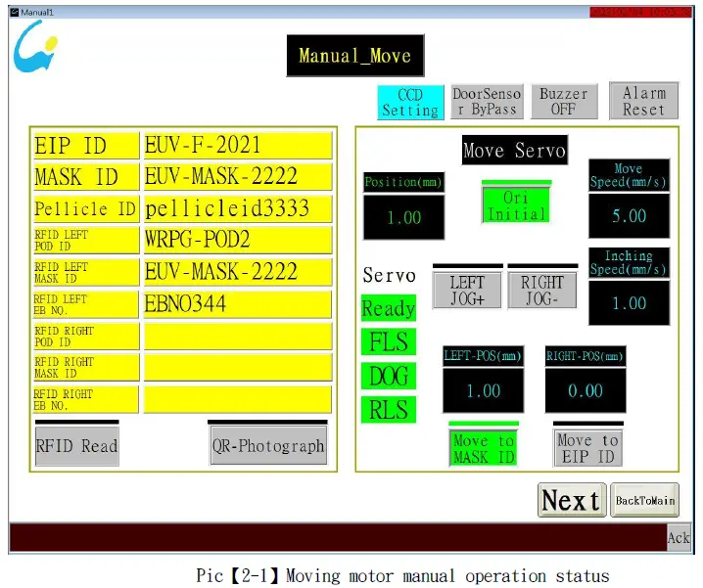Screen dimensions: 703x588
Task: Select EIP ID field EUV-F-2021
Action: [238, 145]
